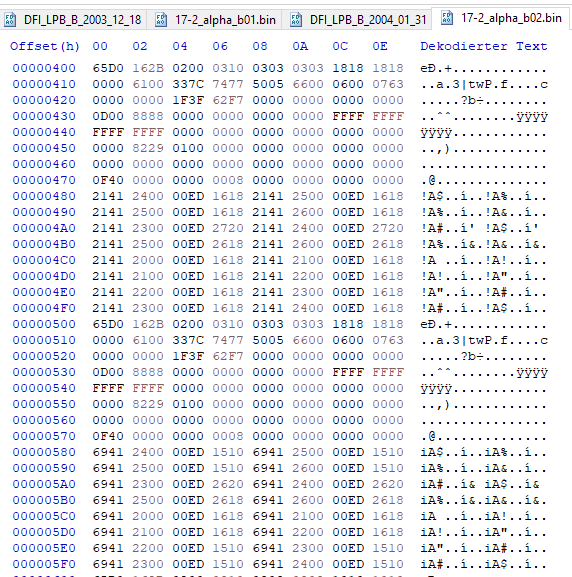Click the 00 column header
Screen dimensions: 572x577
point(100,46)
